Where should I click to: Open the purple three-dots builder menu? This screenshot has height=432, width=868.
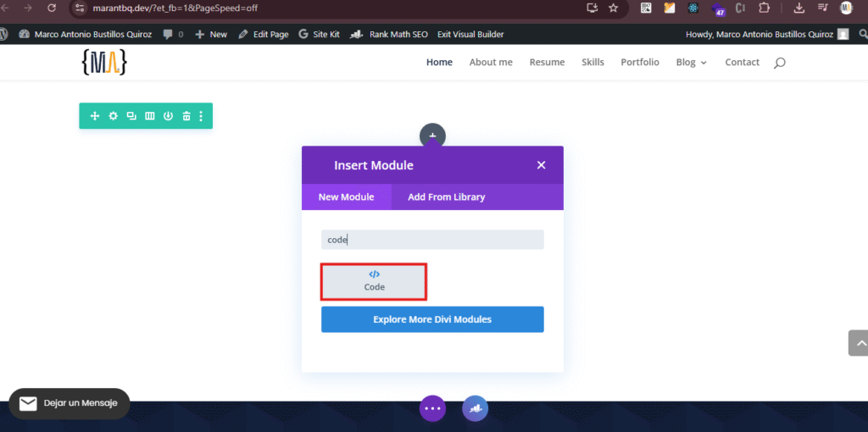[x=433, y=408]
